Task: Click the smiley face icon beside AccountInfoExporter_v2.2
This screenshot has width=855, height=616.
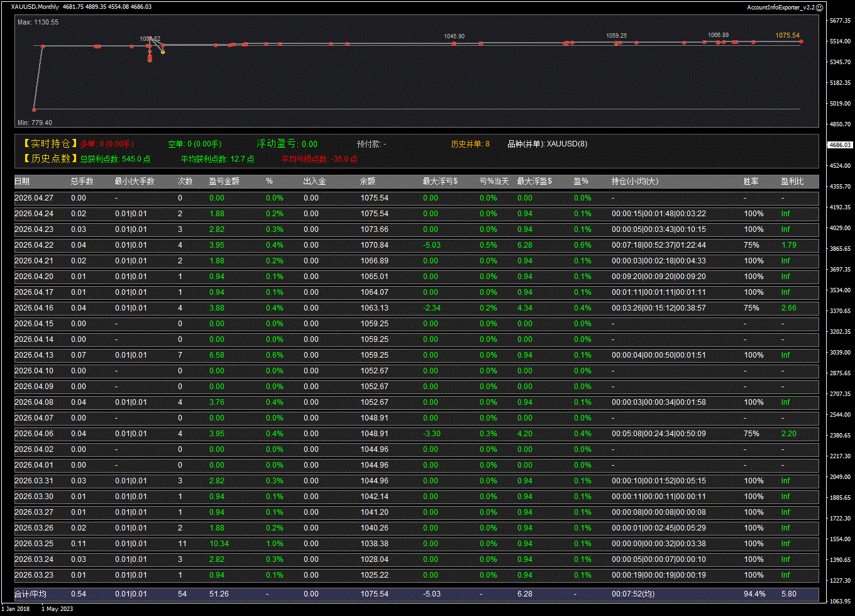Action: tap(820, 7)
